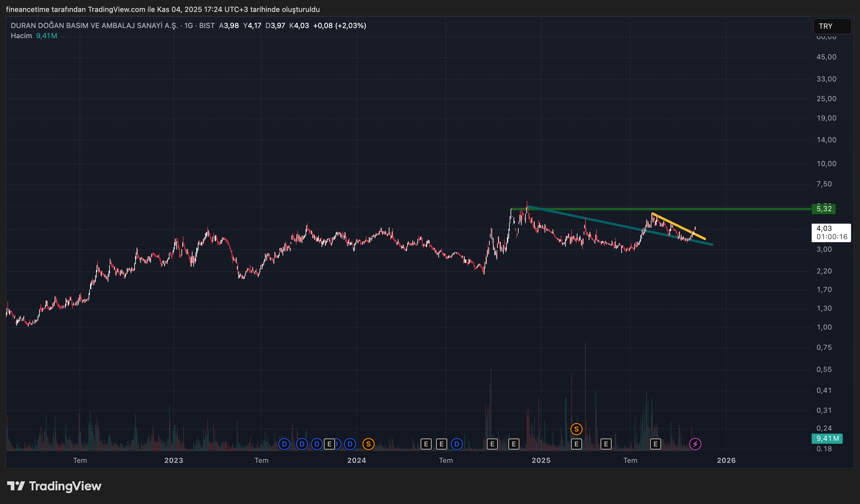Screen dimensions: 860x504
Task: Click the 2025 label on the time axis
Action: pyautogui.click(x=541, y=460)
